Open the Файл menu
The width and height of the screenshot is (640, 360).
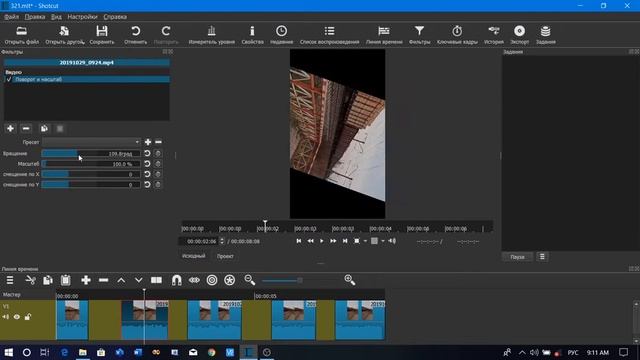pyautogui.click(x=11, y=17)
